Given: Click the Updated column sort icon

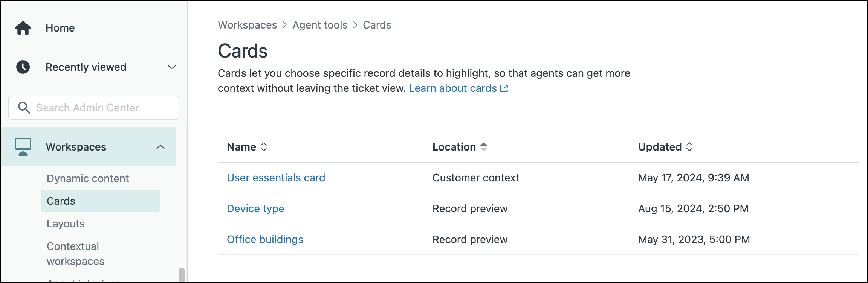Looking at the screenshot, I should (x=689, y=147).
